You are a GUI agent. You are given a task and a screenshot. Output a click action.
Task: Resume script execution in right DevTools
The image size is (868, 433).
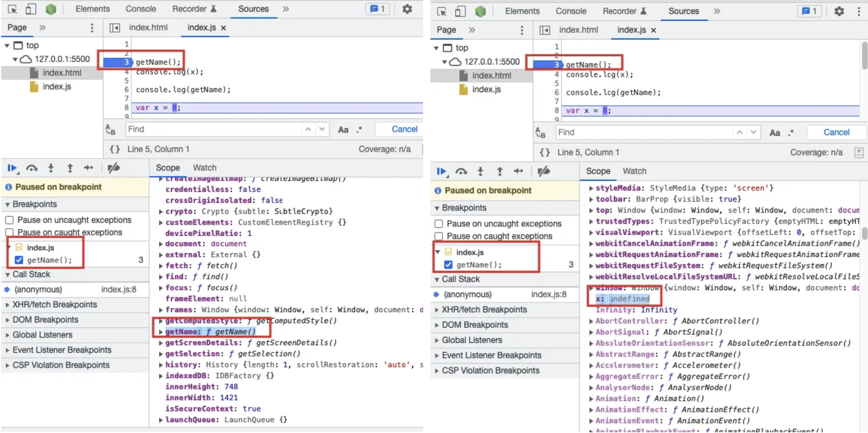(442, 171)
